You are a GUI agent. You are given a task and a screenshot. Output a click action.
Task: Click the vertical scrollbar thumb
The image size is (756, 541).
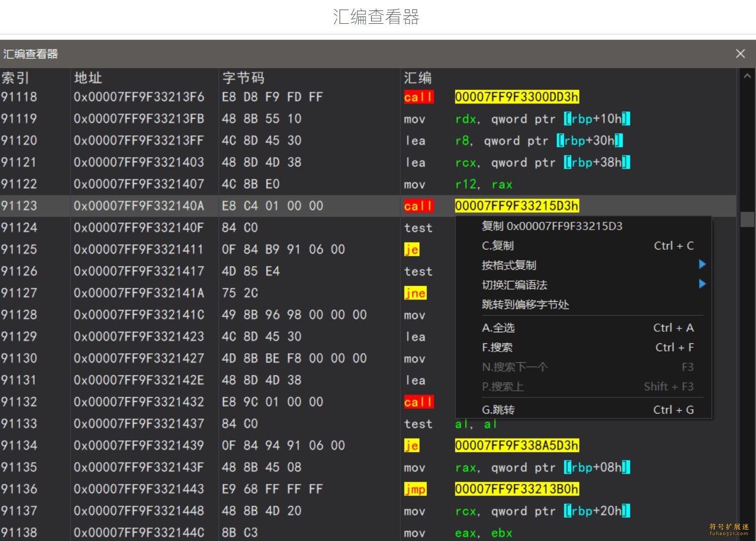click(x=747, y=219)
